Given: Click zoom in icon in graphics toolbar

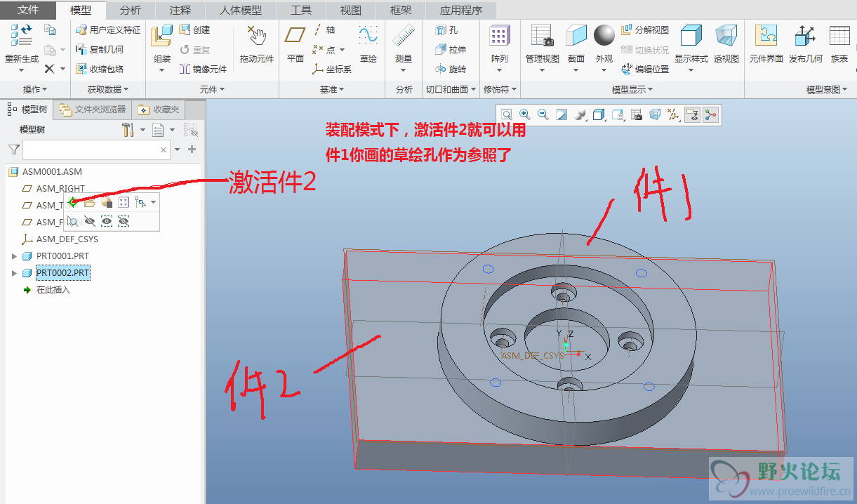Looking at the screenshot, I should click(x=524, y=114).
